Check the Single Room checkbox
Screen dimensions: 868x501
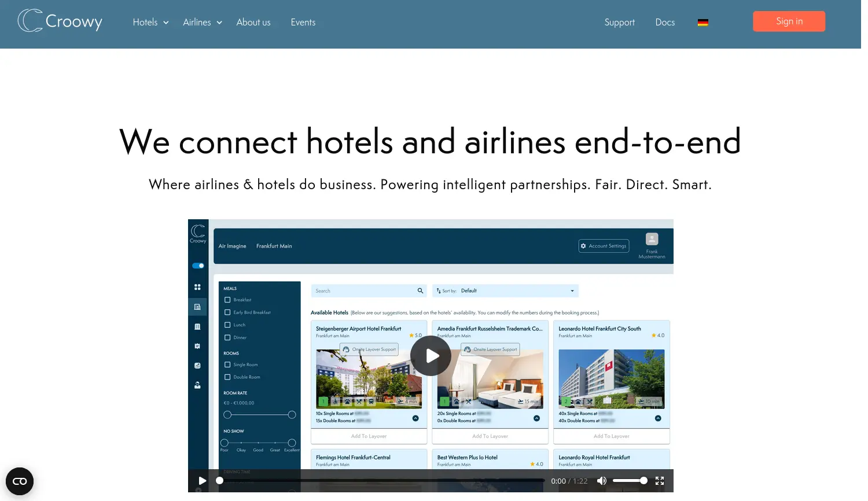[x=227, y=364]
